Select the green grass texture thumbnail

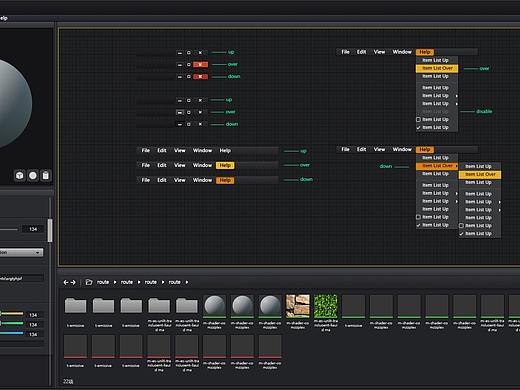point(326,306)
